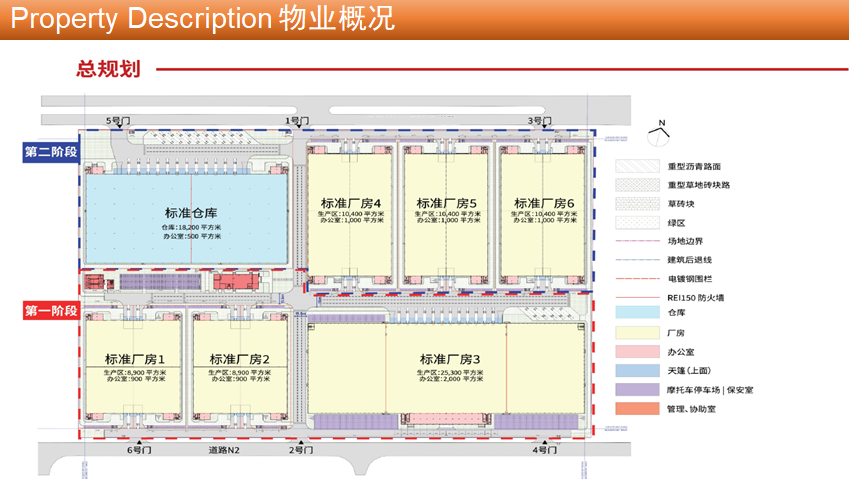Click the 6号门 gate arrow marker
This screenshot has width=850, height=480.
[138, 441]
